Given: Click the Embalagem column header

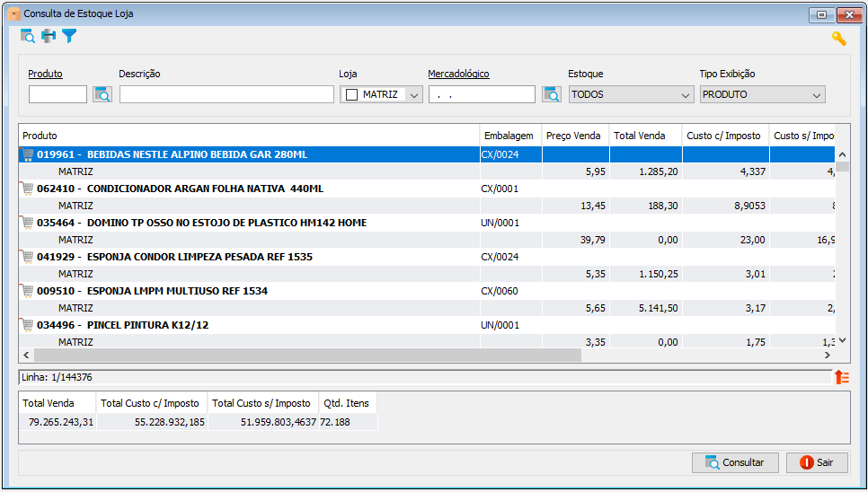Looking at the screenshot, I should click(510, 136).
